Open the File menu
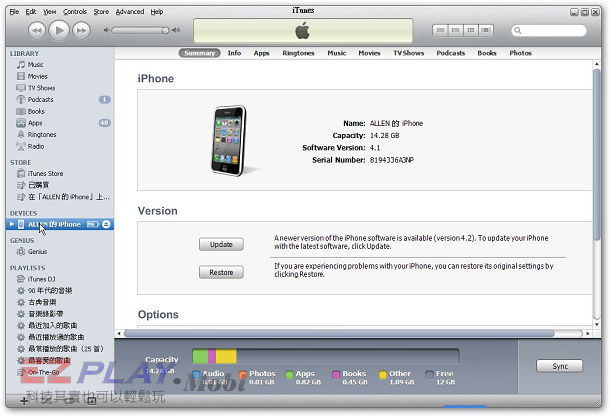The width and height of the screenshot is (610, 416). pyautogui.click(x=14, y=12)
